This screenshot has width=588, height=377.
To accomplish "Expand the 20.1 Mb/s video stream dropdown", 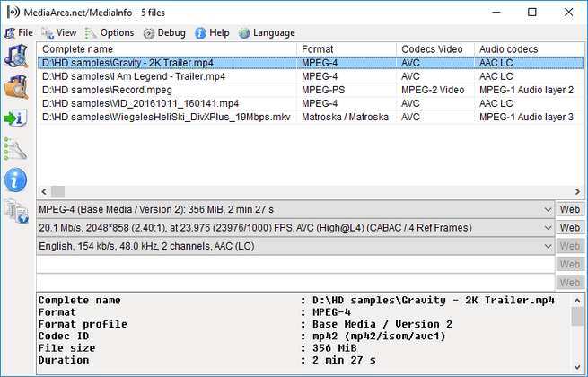I will coord(548,228).
